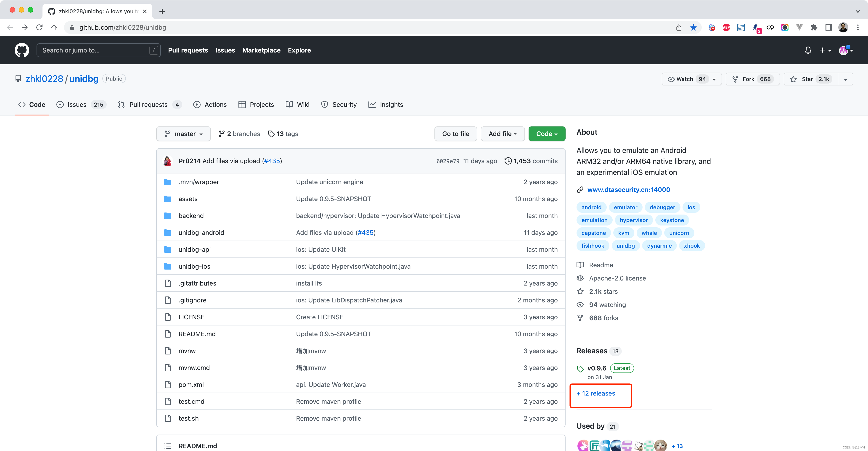Viewport: 868px width, 451px height.
Task: Open the AdBlock Plus extension icon
Action: (726, 27)
